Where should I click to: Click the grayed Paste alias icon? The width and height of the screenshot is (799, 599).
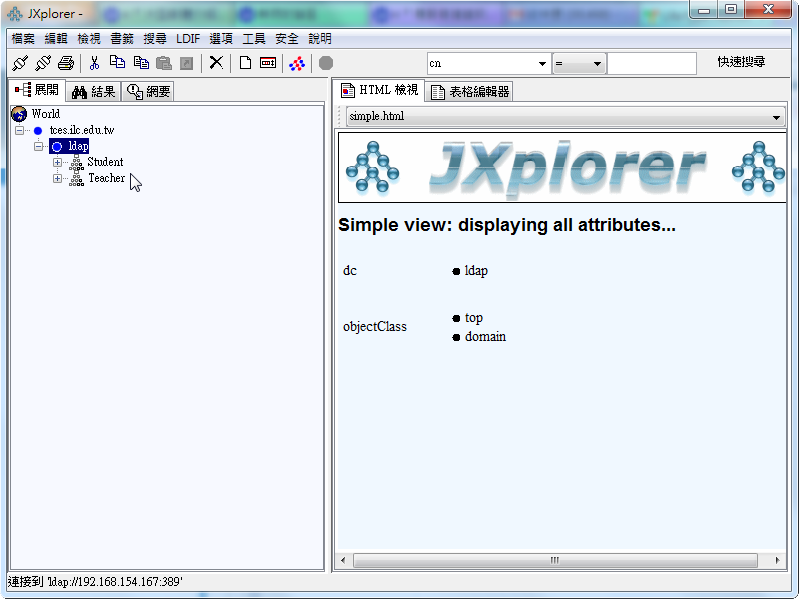[187, 63]
